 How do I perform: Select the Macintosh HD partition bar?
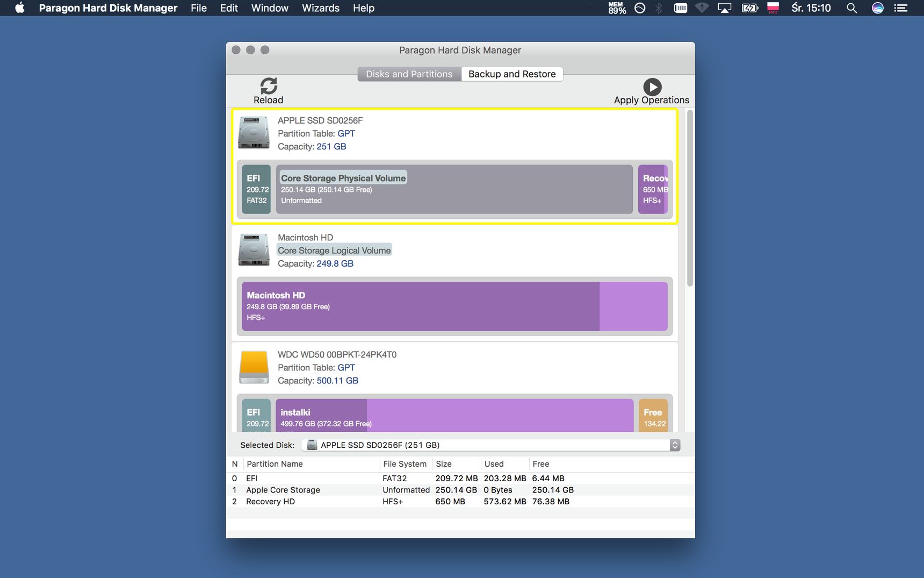pyautogui.click(x=454, y=306)
